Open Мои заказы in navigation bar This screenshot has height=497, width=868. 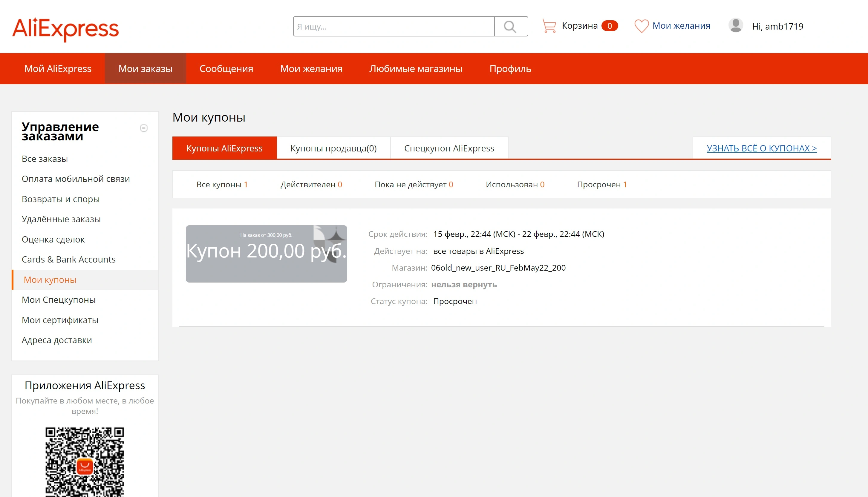click(x=146, y=69)
